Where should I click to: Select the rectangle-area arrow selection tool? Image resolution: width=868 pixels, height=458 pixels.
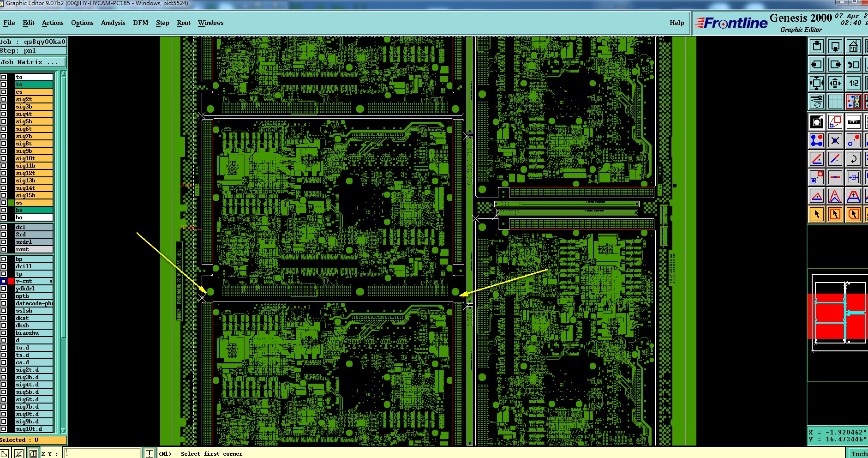click(x=835, y=214)
